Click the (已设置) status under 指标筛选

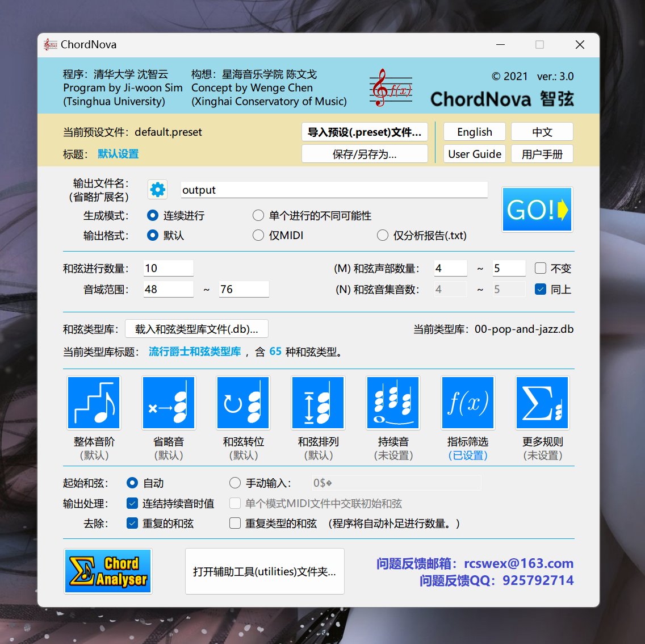pos(468,455)
